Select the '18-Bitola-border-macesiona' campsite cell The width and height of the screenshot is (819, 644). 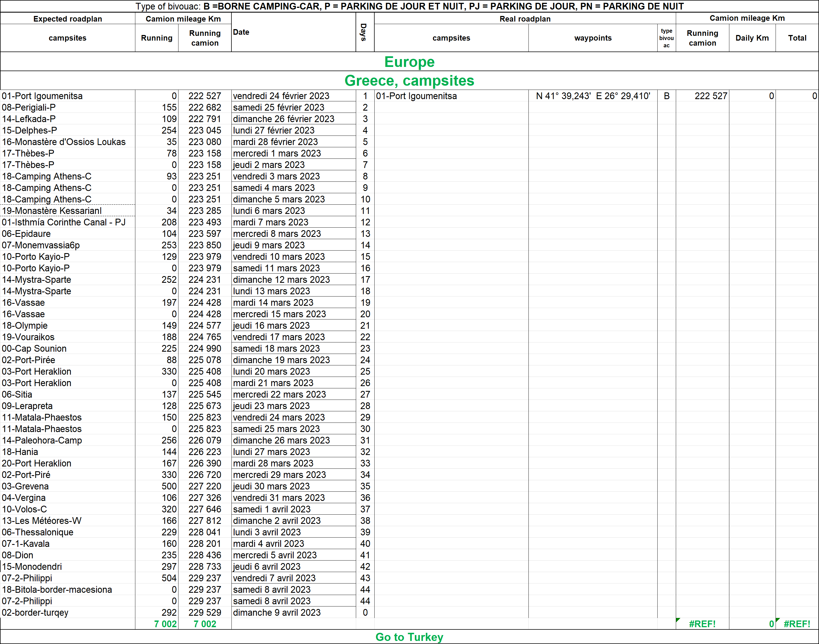coord(57,590)
